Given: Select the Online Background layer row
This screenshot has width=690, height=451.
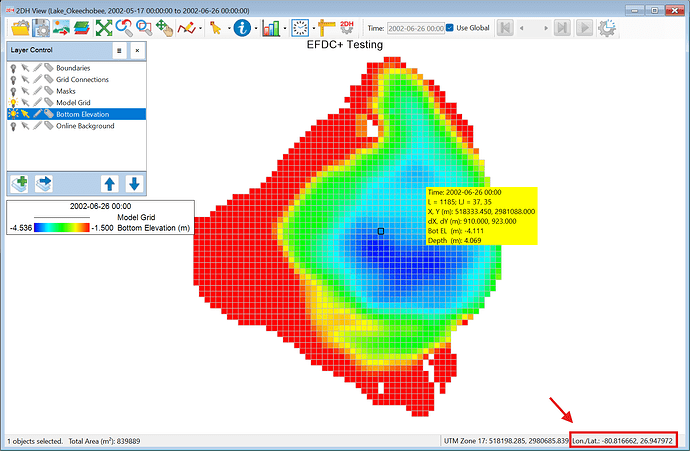Looking at the screenshot, I should click(x=77, y=126).
